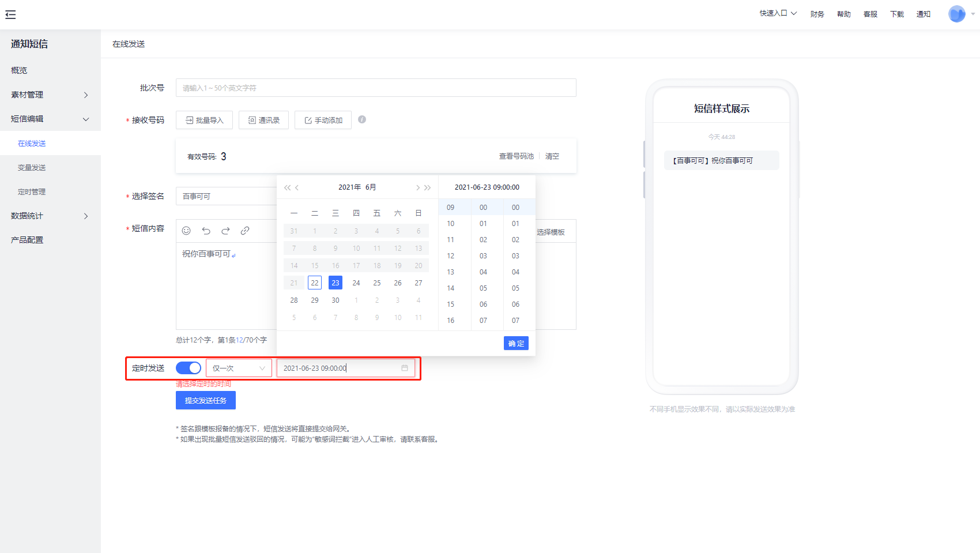Click 批量导入 button

pos(204,120)
